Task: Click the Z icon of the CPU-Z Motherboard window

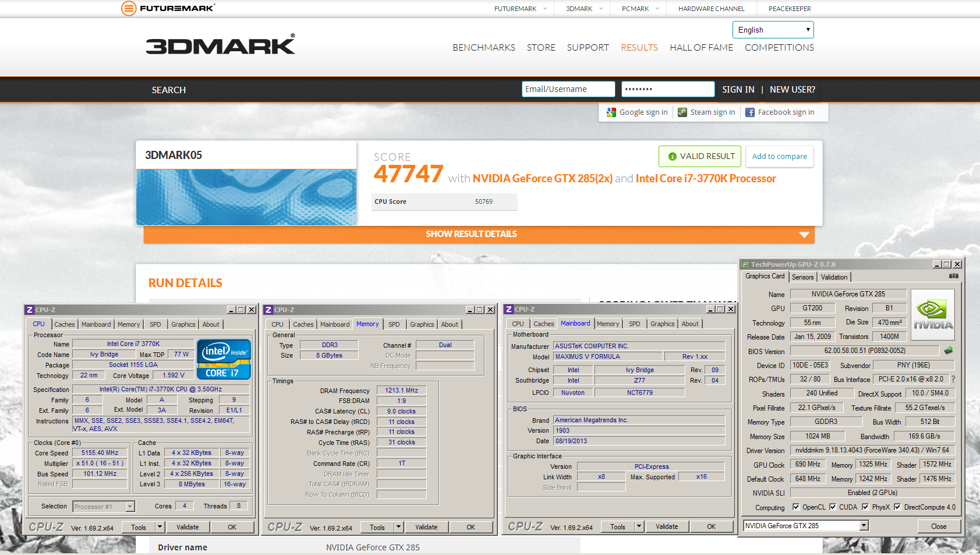Action: [x=509, y=309]
